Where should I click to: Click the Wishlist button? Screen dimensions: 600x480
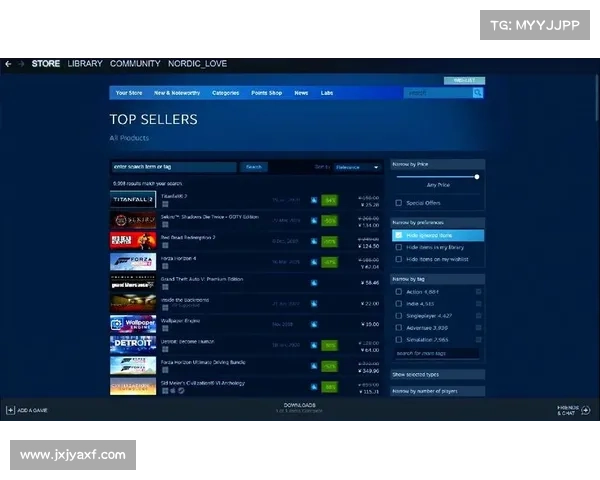pos(464,80)
